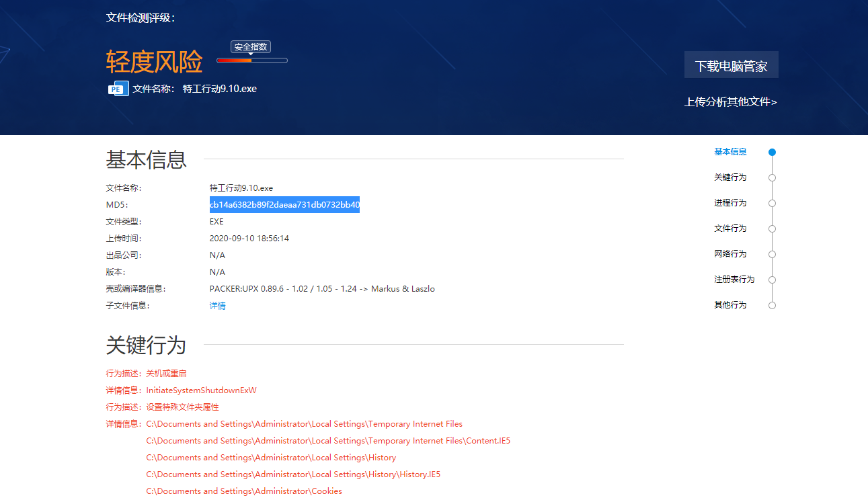Click the 文件名称: label under 基本信息
This screenshot has height=502, width=868.
[124, 188]
